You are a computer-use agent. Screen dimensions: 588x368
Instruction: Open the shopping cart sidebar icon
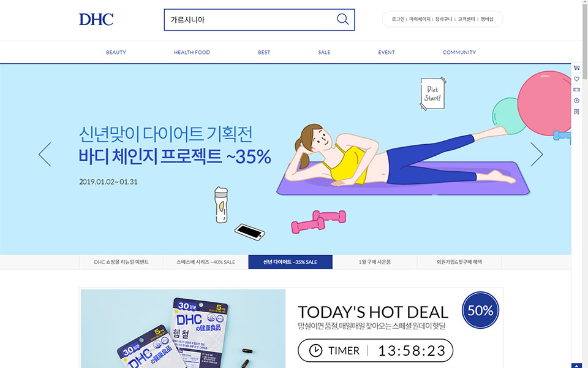tap(577, 68)
